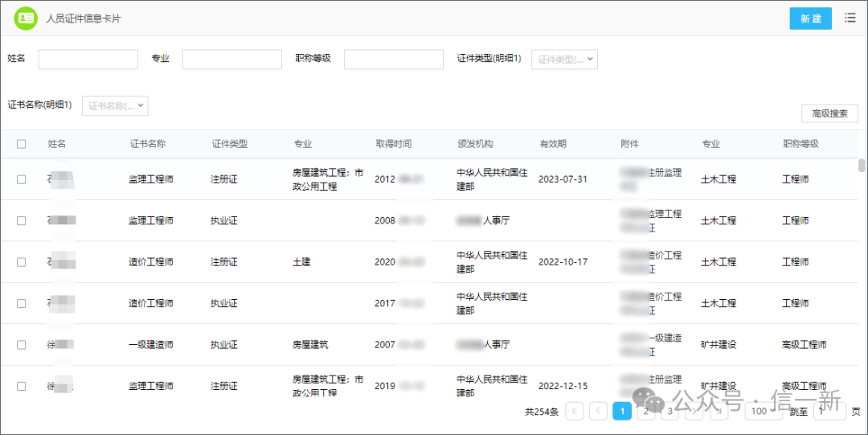
Task: Check the 监理工程师 执业证 2008 row
Action: 21,220
